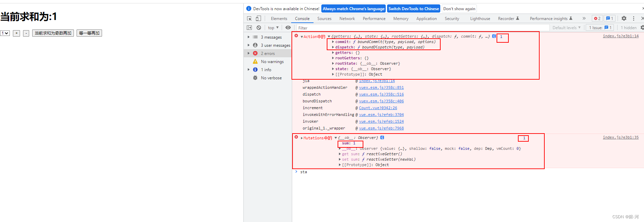
Task: Create live expression with eye icon
Action: 288,28
